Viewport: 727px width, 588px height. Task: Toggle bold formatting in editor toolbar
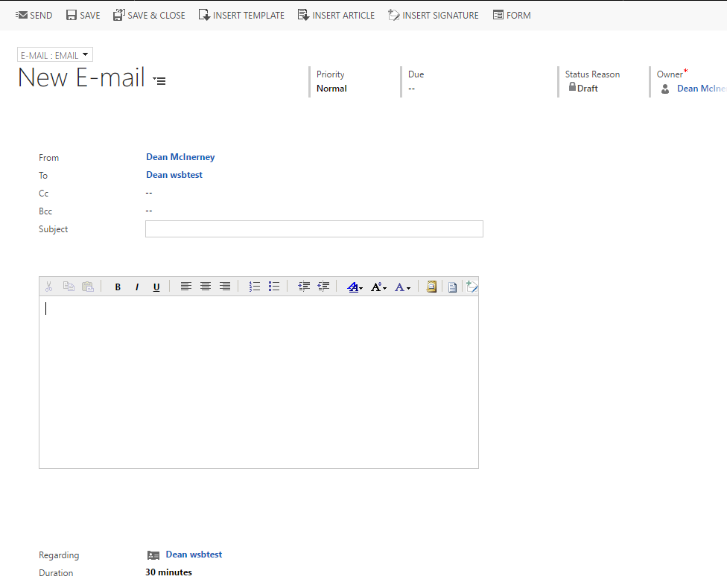(x=118, y=287)
